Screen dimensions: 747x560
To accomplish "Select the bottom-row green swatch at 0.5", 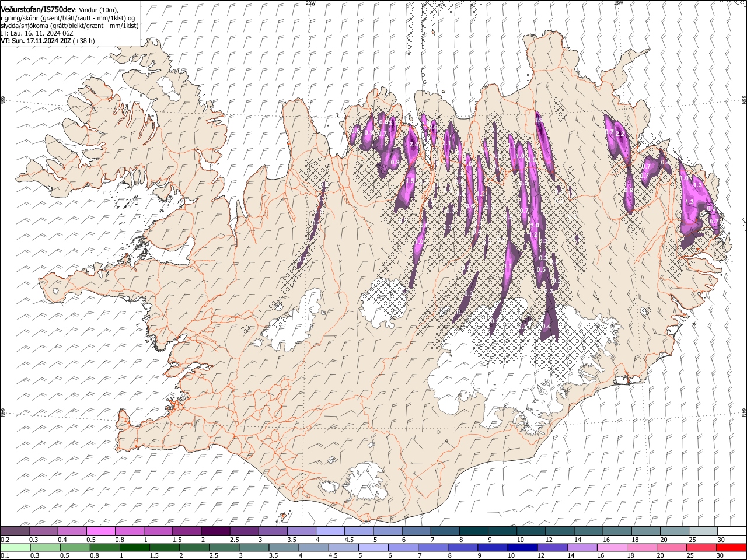I will tap(75, 548).
